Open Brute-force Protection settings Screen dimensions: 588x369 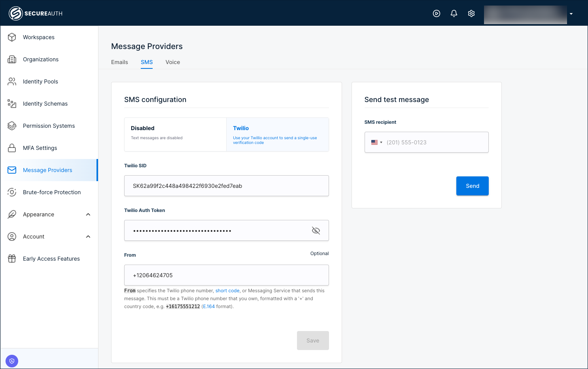[x=51, y=192]
